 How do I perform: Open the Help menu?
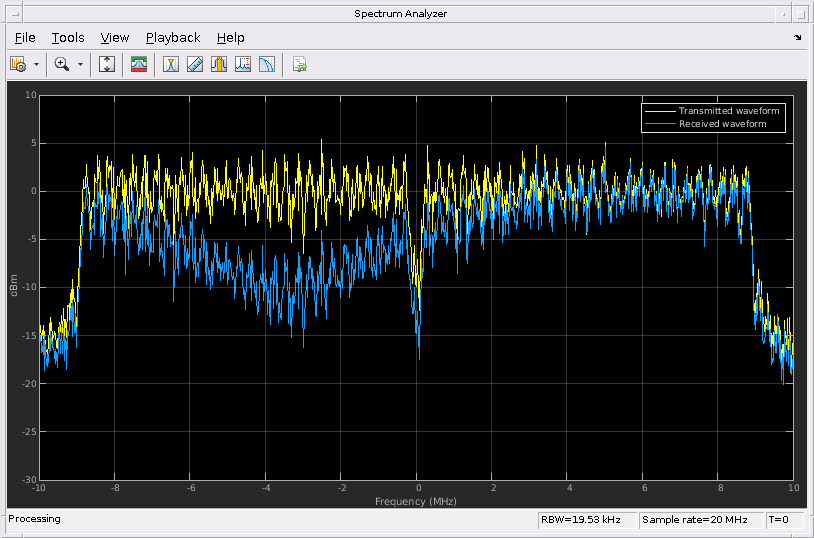[x=230, y=38]
